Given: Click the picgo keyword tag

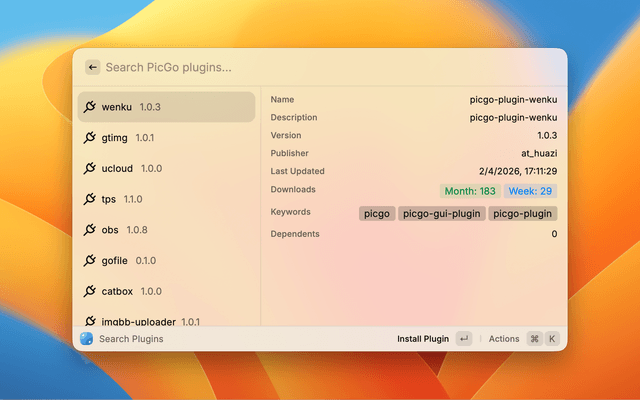Looking at the screenshot, I should click(x=377, y=213).
